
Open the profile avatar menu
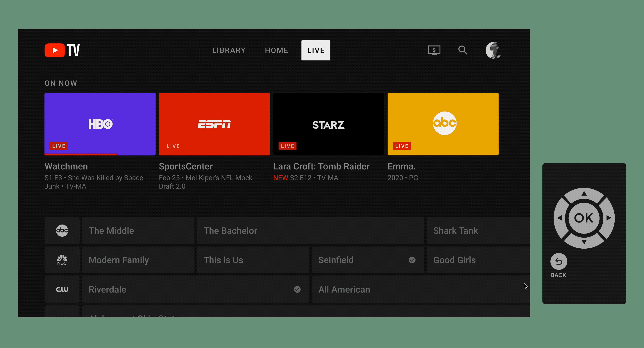coord(494,50)
